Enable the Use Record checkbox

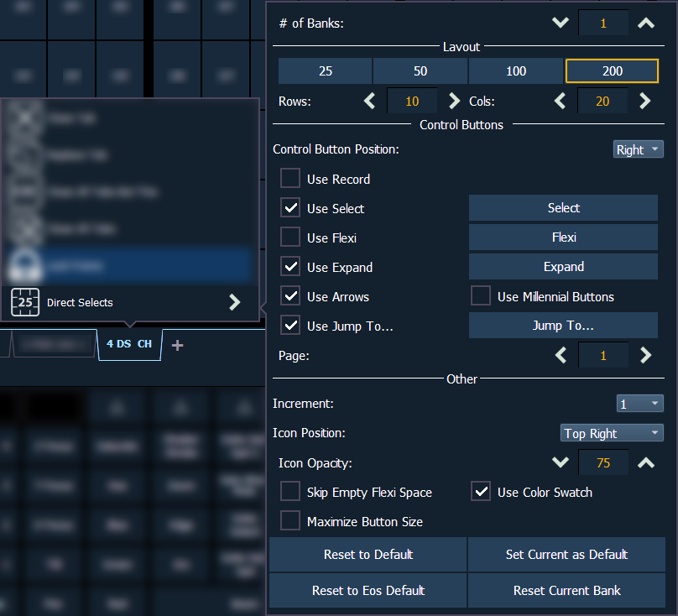pos(290,179)
